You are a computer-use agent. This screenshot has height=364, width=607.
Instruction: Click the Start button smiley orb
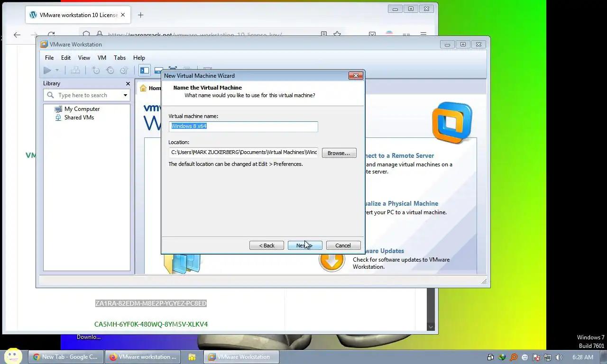(13, 356)
